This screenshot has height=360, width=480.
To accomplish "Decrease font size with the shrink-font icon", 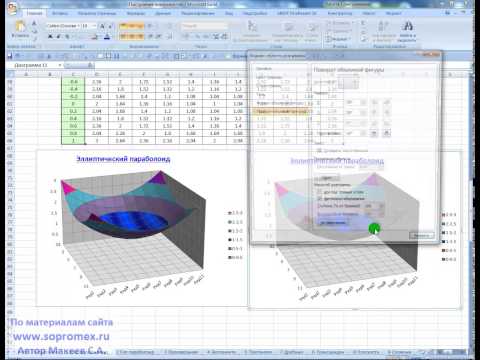I will pos(110,26).
